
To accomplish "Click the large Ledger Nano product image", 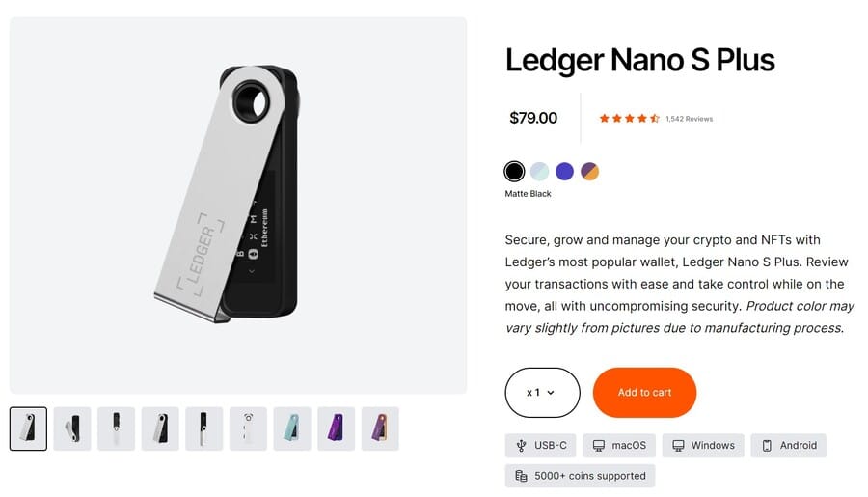I will tap(238, 205).
